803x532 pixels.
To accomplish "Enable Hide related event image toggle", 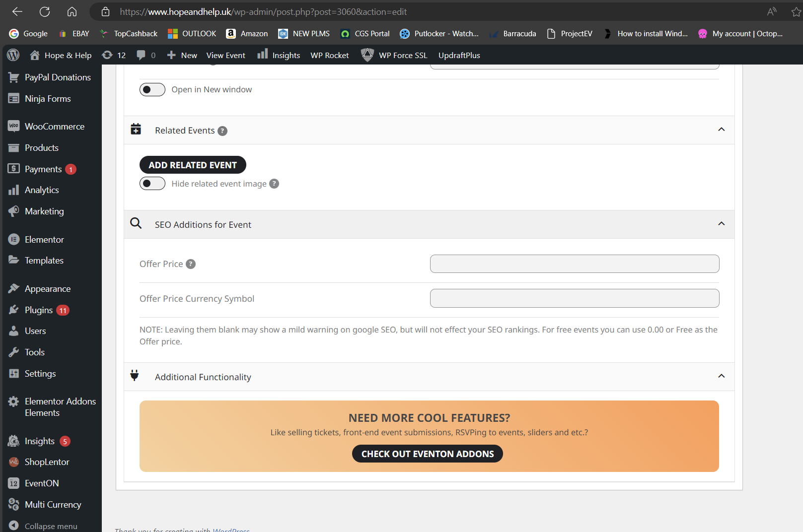I will coord(152,184).
